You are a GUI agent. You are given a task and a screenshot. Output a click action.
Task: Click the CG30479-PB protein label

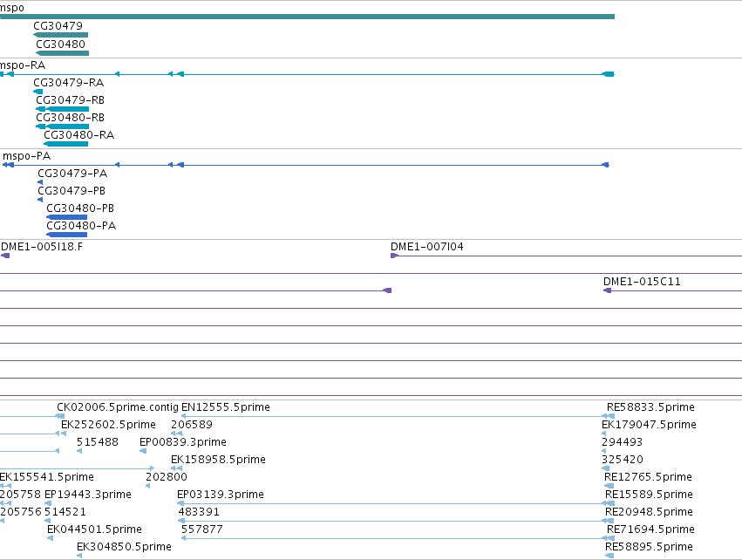pyautogui.click(x=71, y=191)
